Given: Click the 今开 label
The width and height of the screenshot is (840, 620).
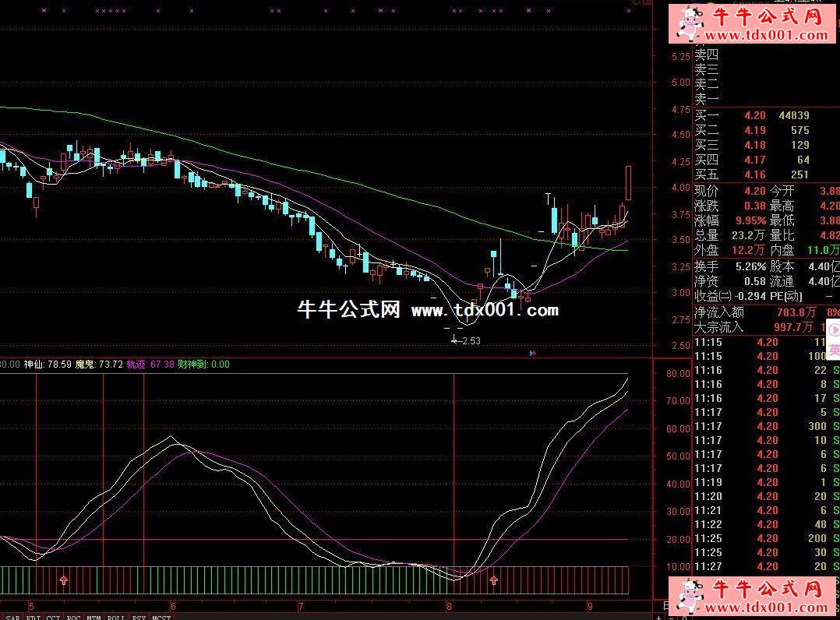Looking at the screenshot, I should coord(782,191).
